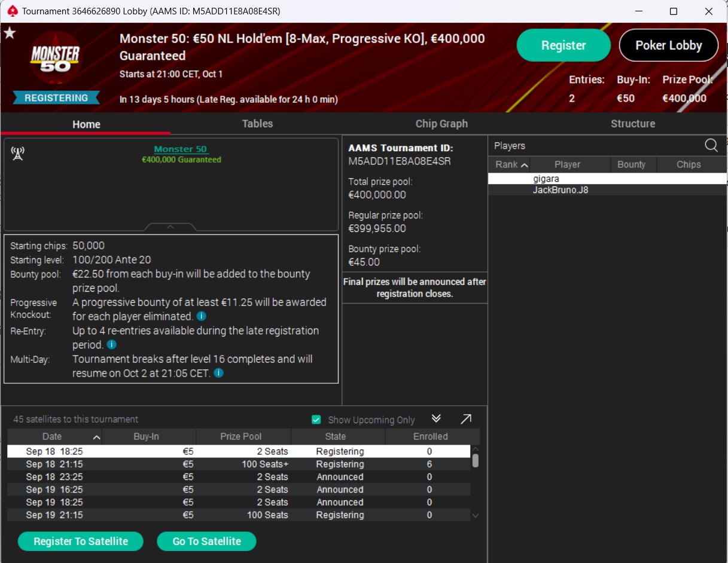Sort satellites by Buy-In column
This screenshot has height=563, width=728.
point(149,436)
